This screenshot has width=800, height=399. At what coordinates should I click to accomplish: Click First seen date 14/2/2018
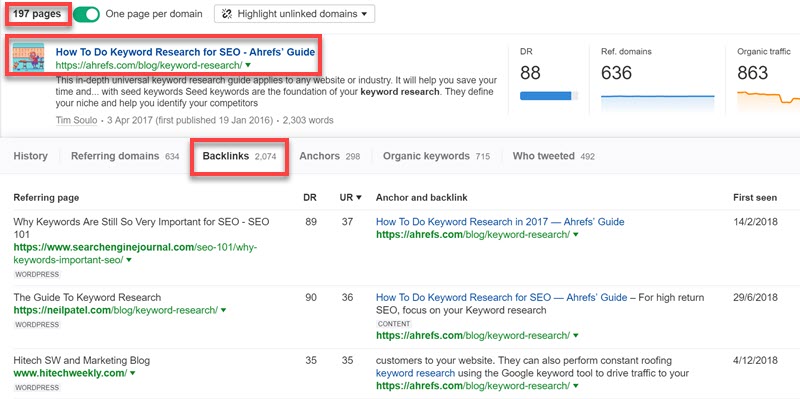click(x=756, y=222)
